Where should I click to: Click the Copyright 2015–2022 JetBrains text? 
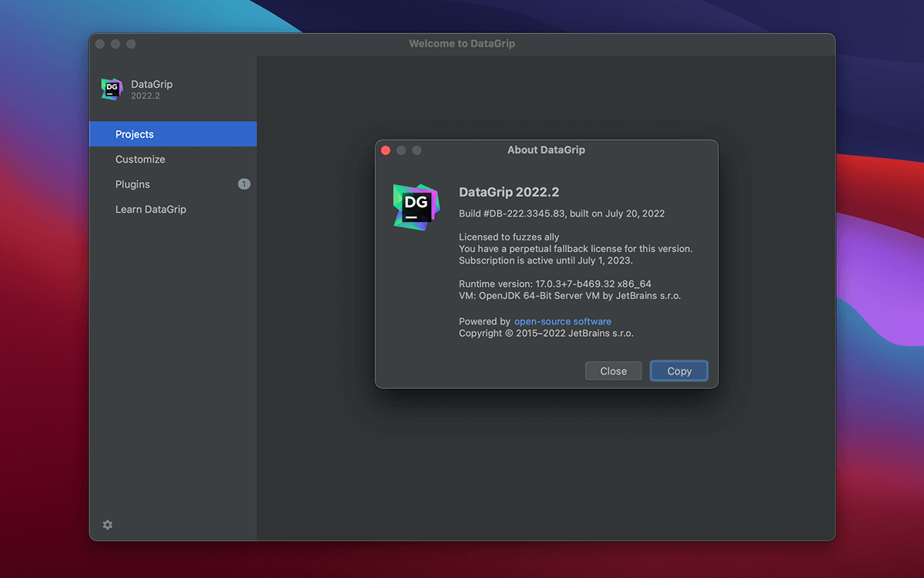(546, 333)
